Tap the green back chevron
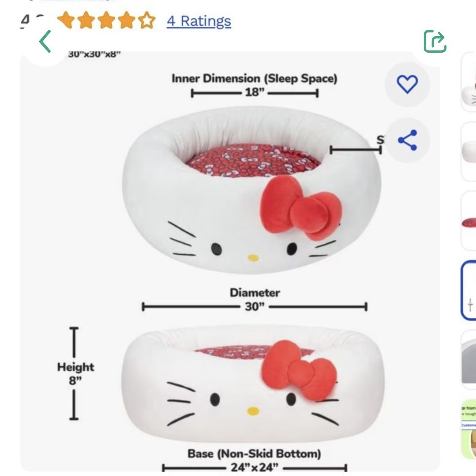476x476 pixels. coord(45,41)
